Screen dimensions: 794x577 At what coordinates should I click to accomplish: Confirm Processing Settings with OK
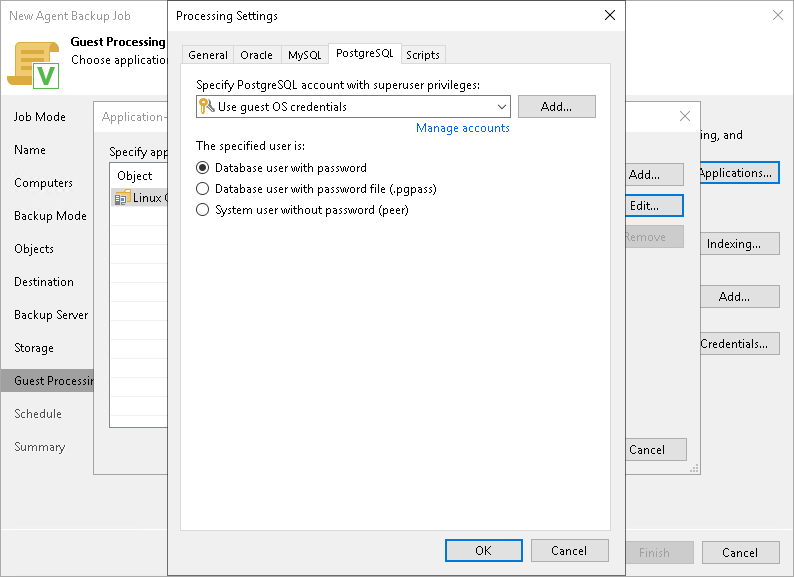tap(484, 551)
